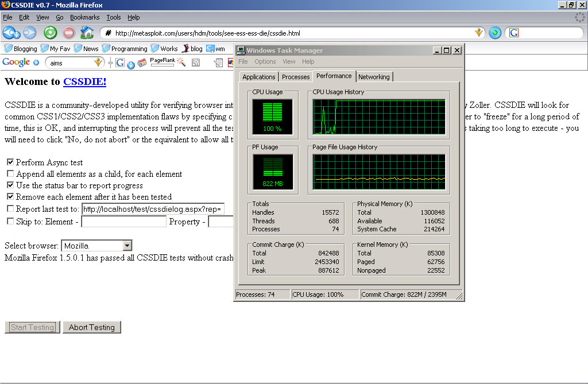Image resolution: width=588 pixels, height=384 pixels.
Task: Open the Firefox Tools menu
Action: pyautogui.click(x=114, y=17)
